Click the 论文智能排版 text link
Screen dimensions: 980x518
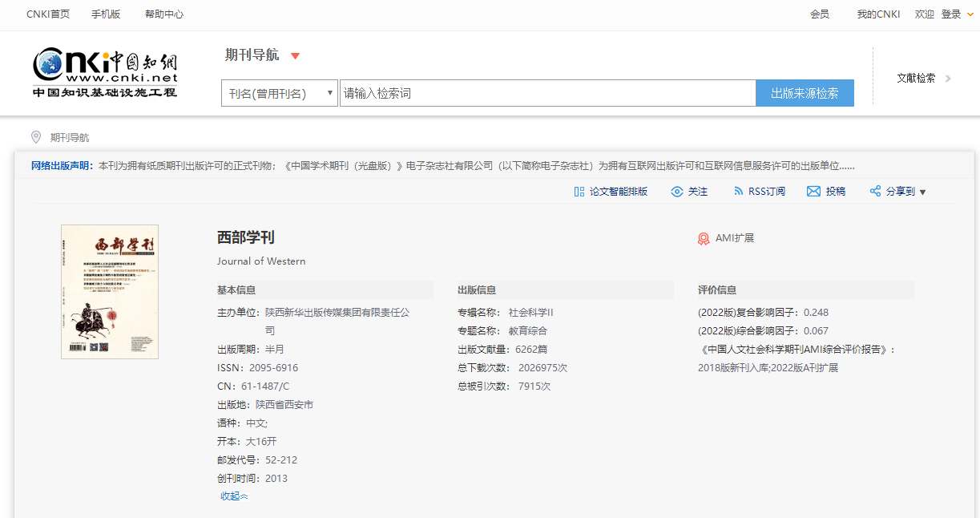(619, 192)
